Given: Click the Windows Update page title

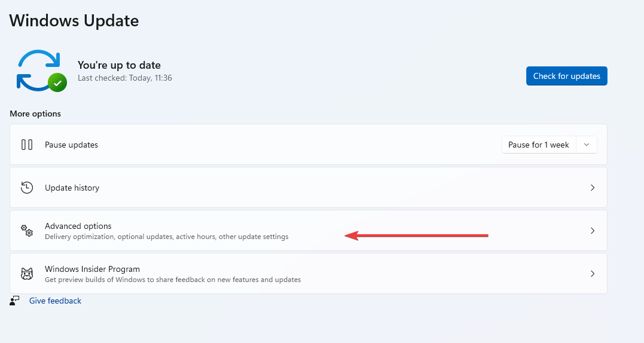Looking at the screenshot, I should 74,20.
